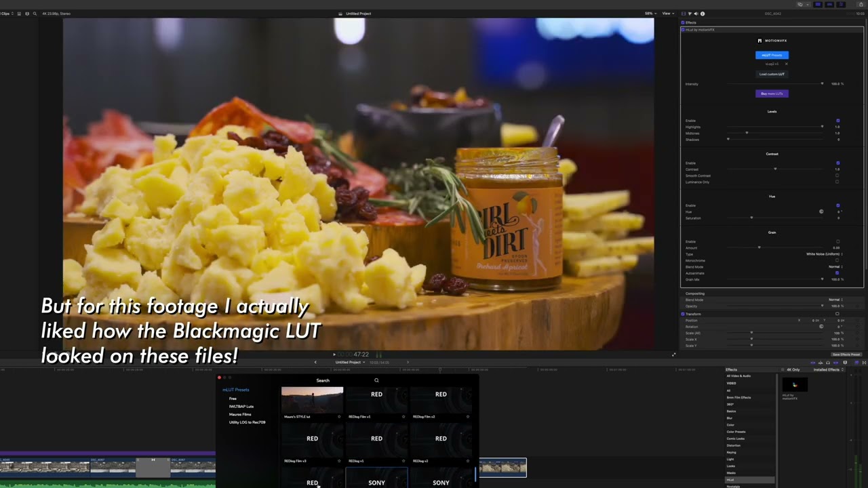Click the Buy more LUTs button
The height and width of the screenshot is (488, 868).
pos(772,94)
